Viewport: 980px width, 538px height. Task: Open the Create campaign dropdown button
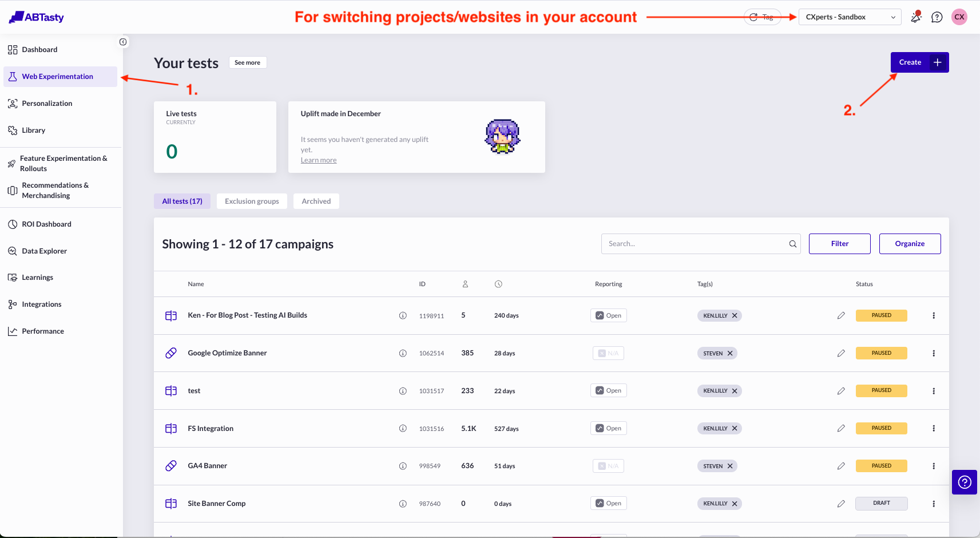(x=919, y=62)
